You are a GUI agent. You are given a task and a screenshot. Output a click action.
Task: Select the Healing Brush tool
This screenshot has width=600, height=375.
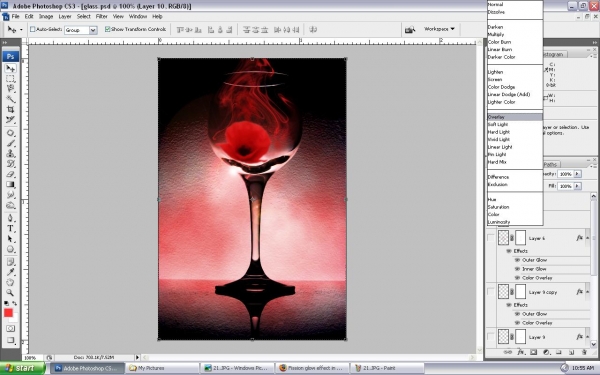pos(10,133)
